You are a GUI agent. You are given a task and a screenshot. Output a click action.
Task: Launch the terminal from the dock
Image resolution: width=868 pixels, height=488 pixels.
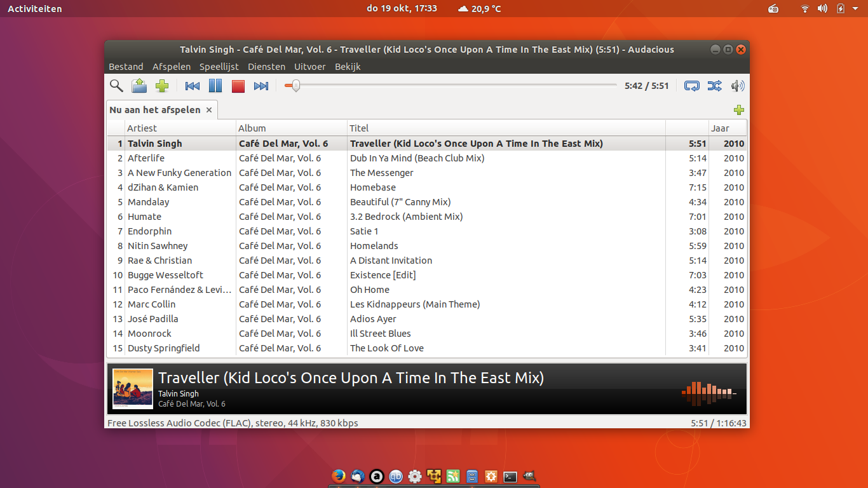coord(510,476)
